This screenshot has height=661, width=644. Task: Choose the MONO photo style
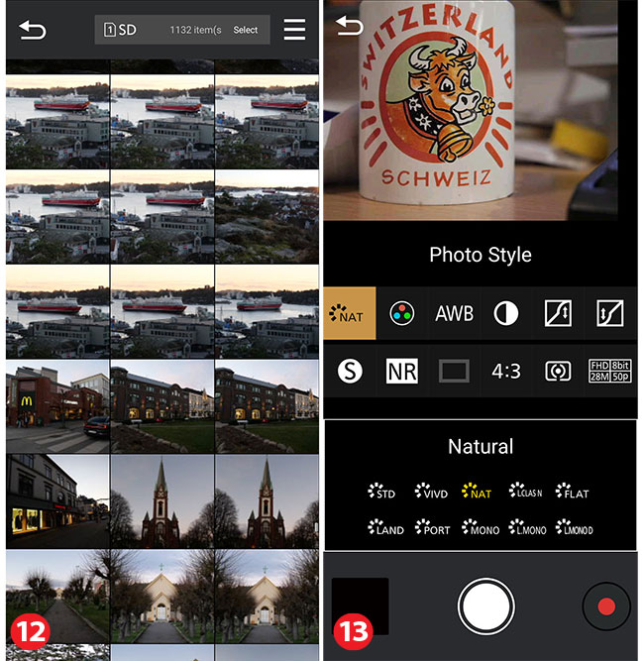479,529
